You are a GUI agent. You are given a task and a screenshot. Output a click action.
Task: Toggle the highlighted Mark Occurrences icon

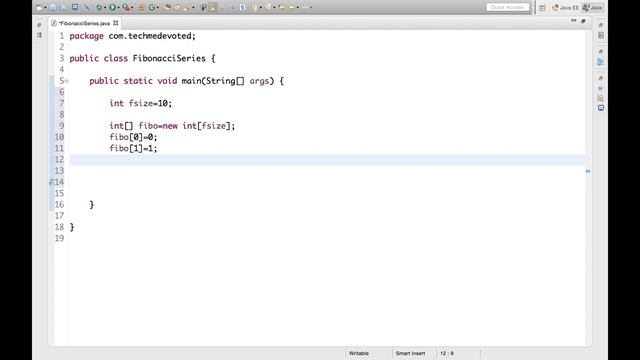pos(213,7)
